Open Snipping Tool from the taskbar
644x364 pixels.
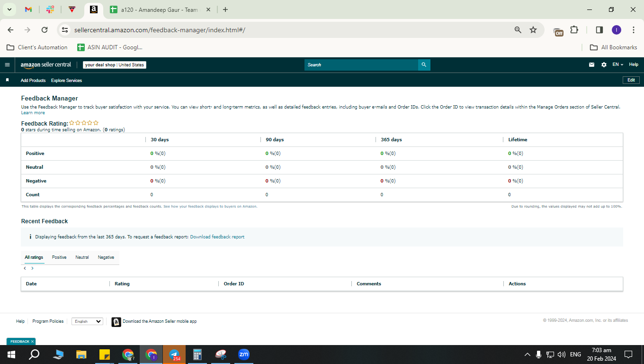click(x=221, y=355)
